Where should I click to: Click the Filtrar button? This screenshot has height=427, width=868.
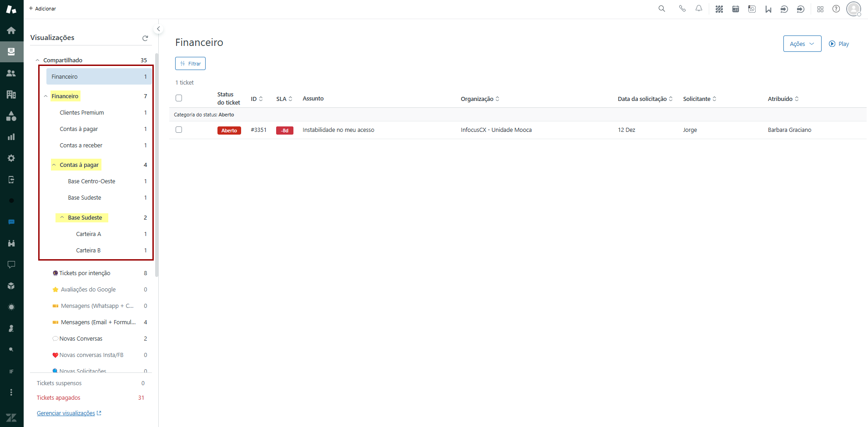[x=190, y=64]
